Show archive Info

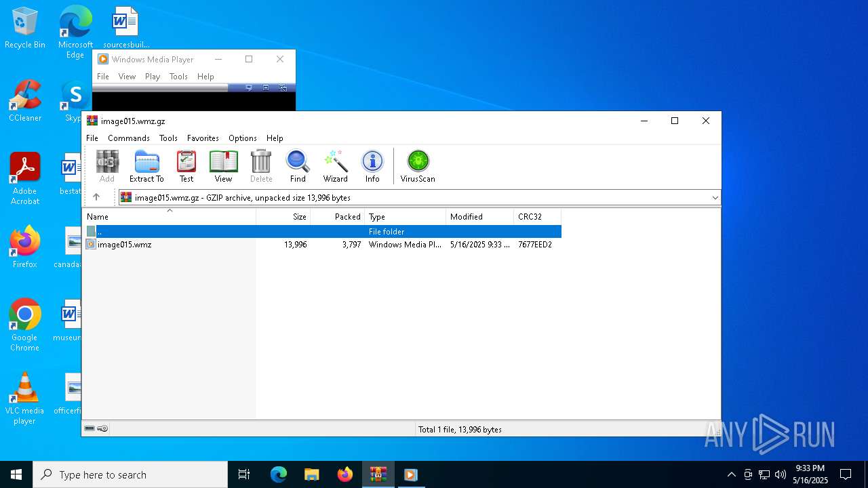click(x=372, y=166)
